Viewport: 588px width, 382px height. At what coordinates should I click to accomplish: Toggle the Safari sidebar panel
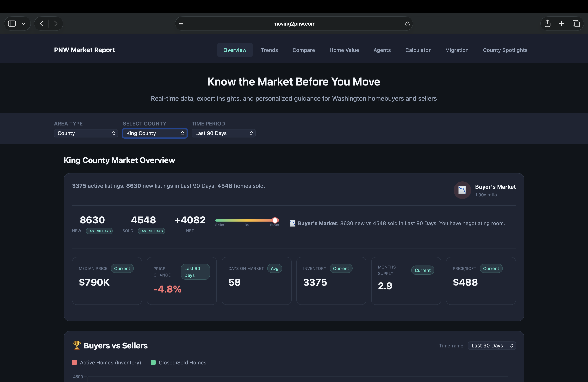[x=11, y=23]
